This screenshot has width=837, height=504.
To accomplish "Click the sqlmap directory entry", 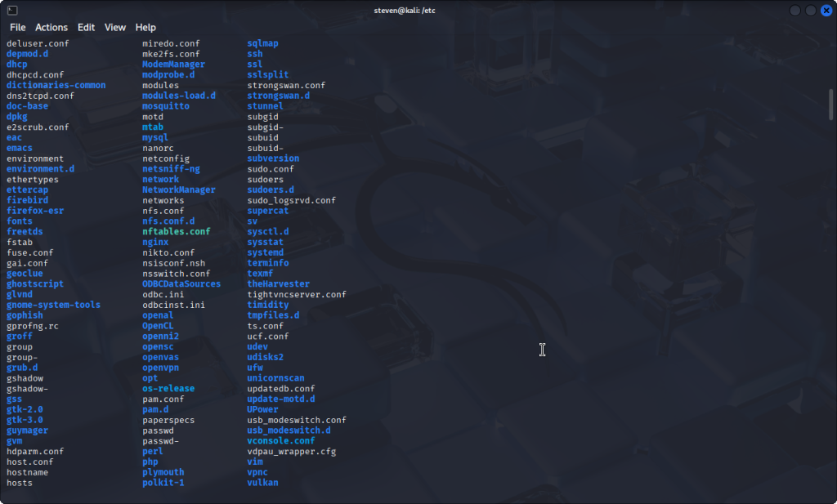I will click(263, 43).
